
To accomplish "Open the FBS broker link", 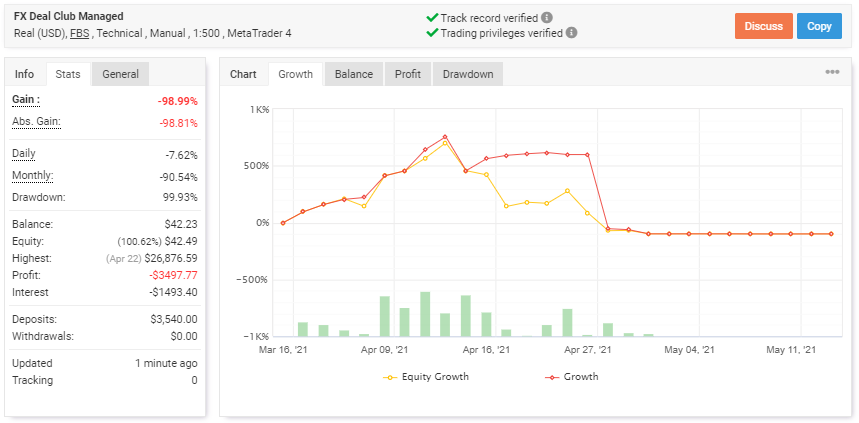I will [80, 33].
